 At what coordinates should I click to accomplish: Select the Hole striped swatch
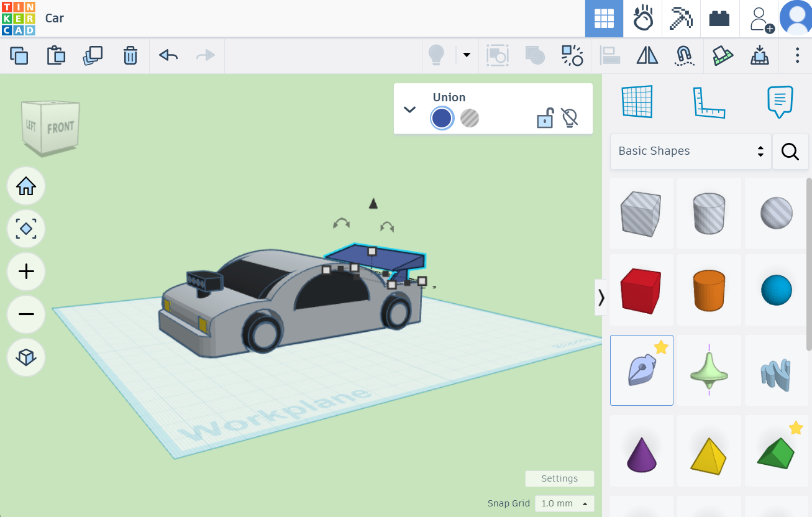click(470, 118)
